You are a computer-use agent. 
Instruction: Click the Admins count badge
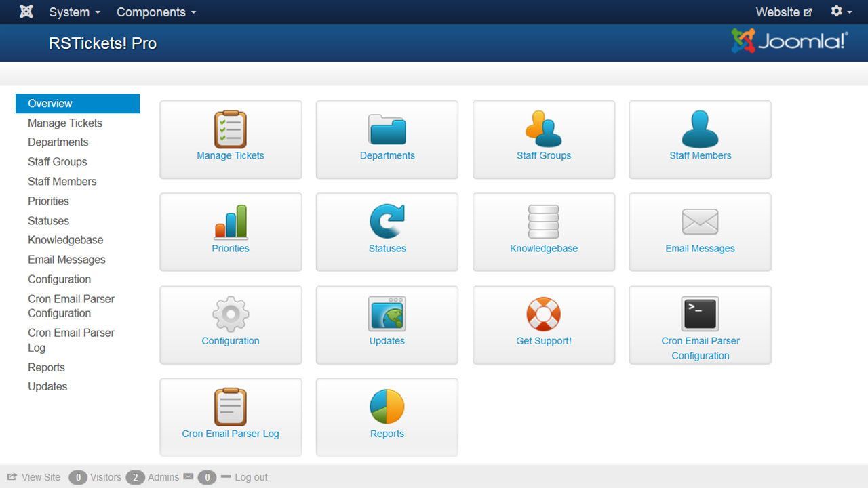pos(135,477)
